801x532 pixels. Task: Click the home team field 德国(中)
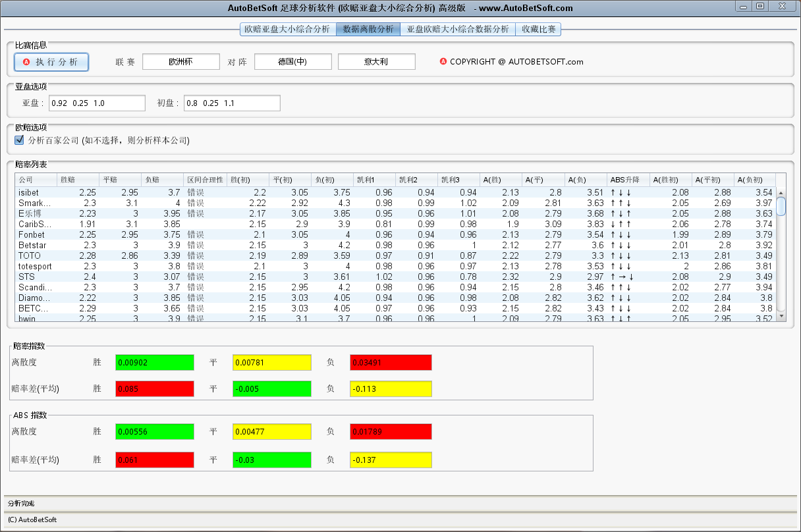292,62
